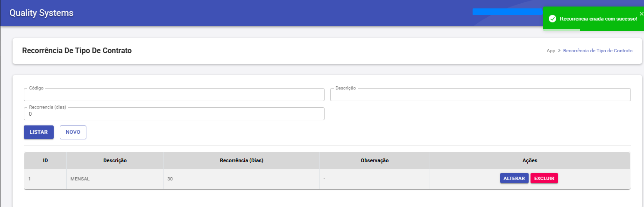Create a new record with NOVO
644x207 pixels.
click(x=73, y=132)
